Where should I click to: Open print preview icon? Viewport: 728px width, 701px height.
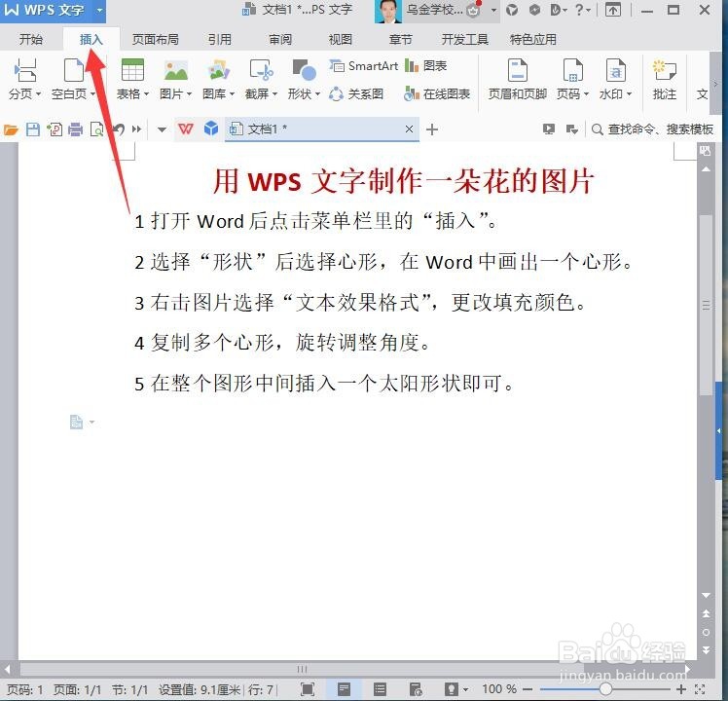(x=97, y=129)
